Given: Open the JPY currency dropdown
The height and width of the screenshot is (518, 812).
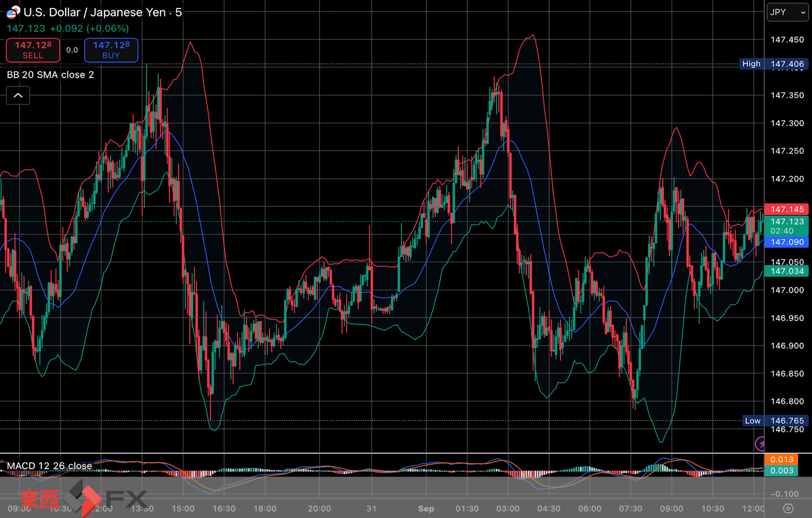Looking at the screenshot, I should 787,12.
